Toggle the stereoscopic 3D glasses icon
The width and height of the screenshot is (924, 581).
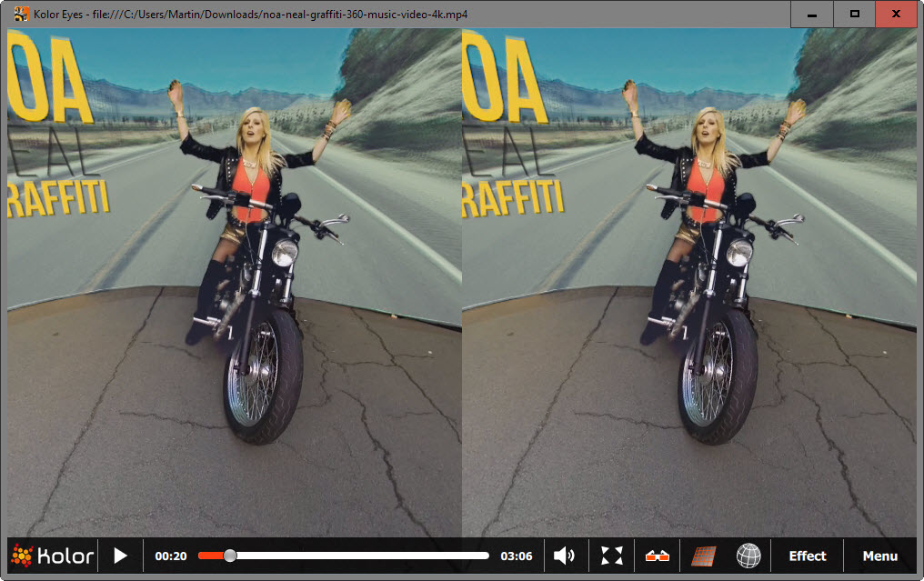point(657,556)
